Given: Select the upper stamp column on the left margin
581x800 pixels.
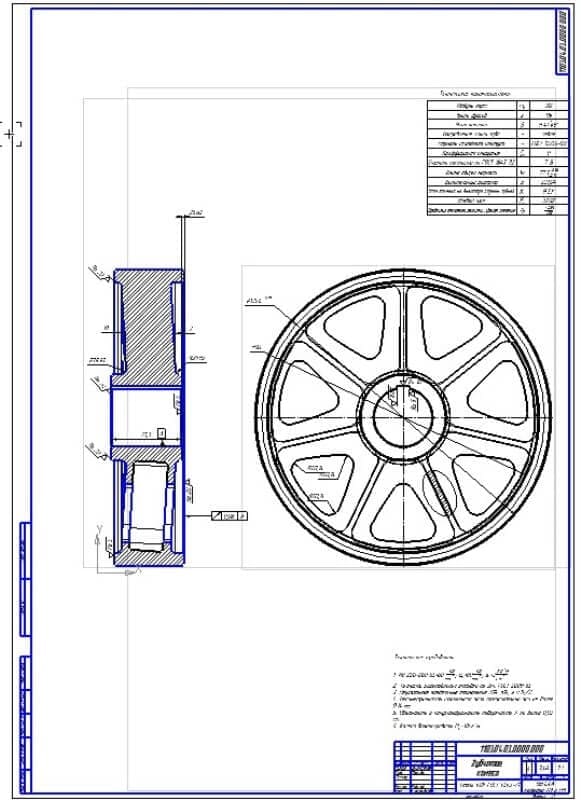Looking at the screenshot, I should click(24, 579).
